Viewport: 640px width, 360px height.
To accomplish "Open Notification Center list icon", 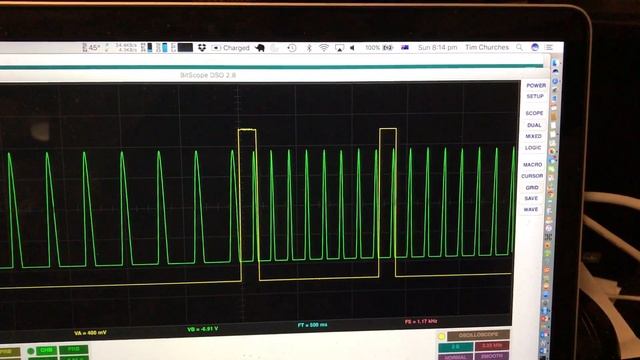I will (x=549, y=47).
